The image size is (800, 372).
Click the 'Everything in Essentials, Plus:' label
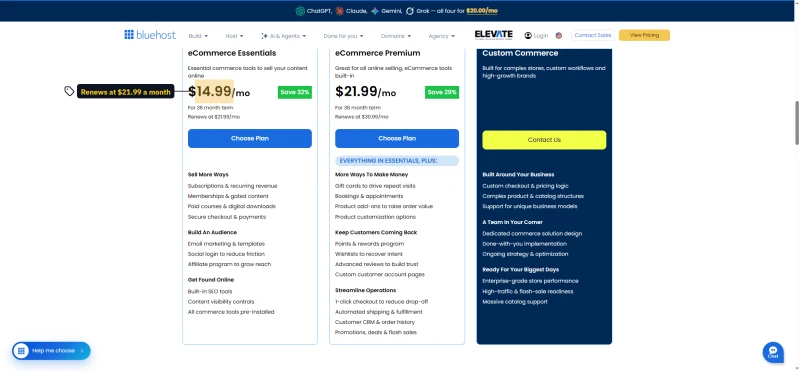pos(397,161)
